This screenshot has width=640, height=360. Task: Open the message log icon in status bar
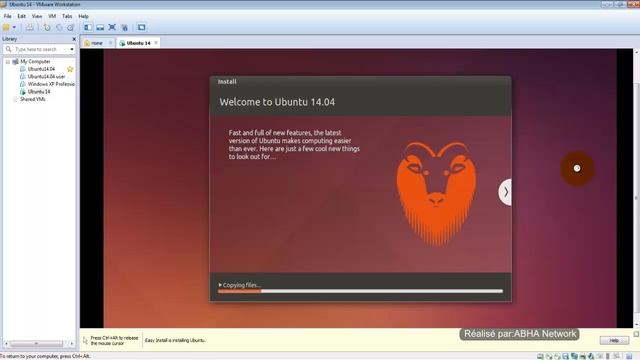[x=629, y=356]
